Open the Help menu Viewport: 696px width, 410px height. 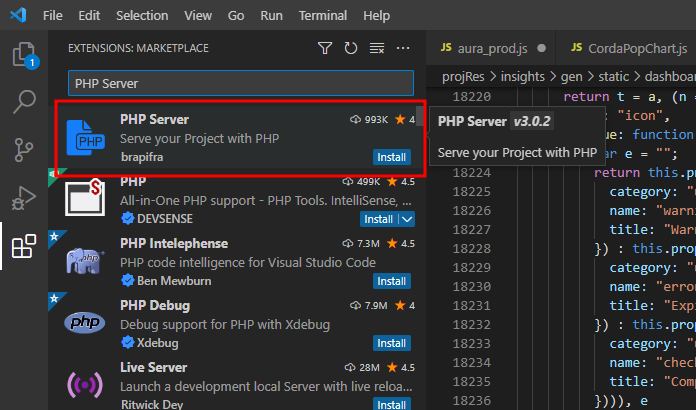point(376,16)
